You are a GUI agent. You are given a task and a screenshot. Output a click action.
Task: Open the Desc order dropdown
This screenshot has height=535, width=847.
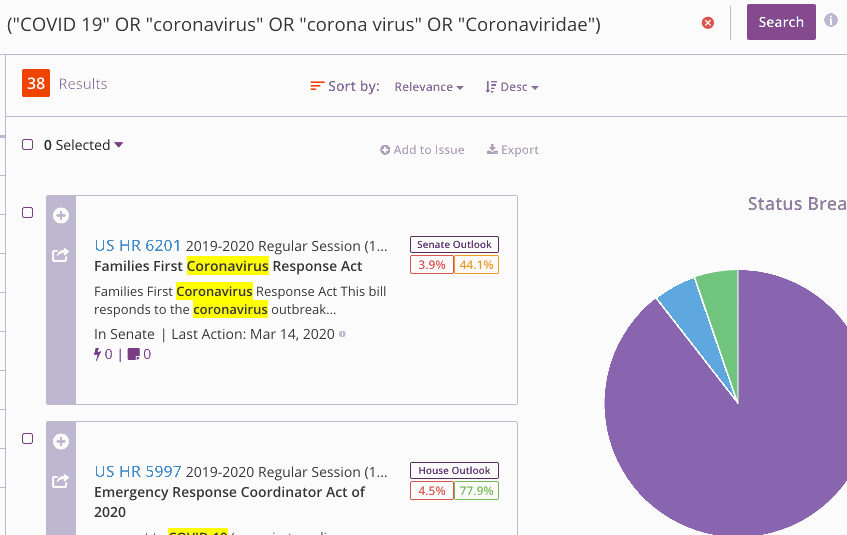pyautogui.click(x=512, y=87)
